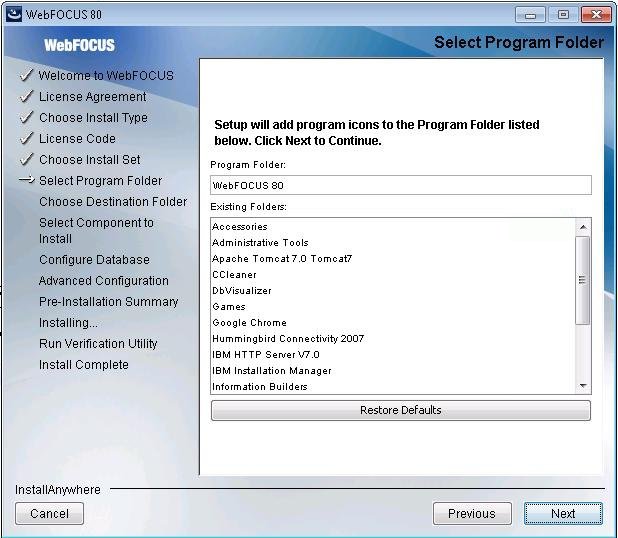
Task: Click the folder list scrollbar thumb
Action: pos(583,280)
